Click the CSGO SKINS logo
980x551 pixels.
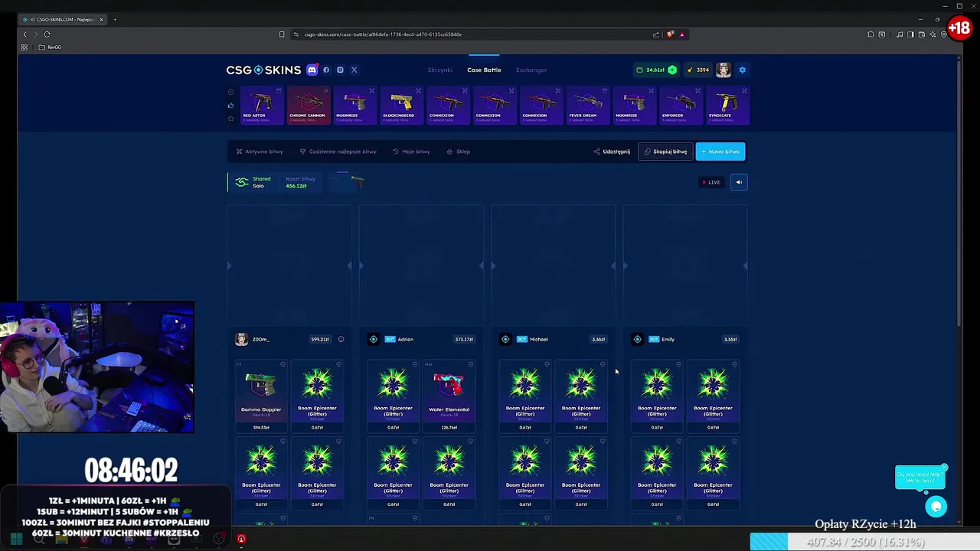[x=263, y=70]
